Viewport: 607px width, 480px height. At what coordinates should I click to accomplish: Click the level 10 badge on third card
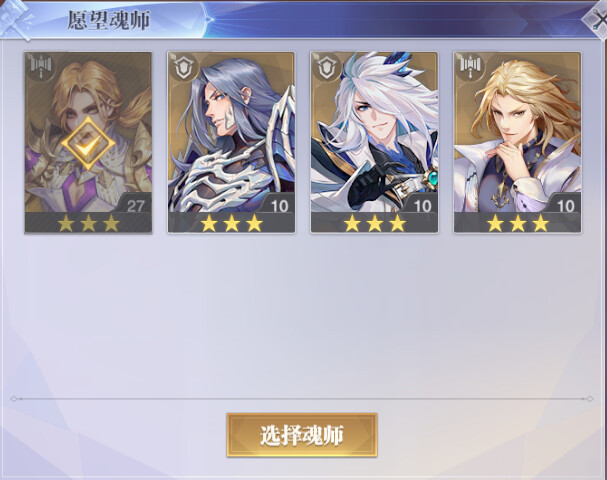[x=422, y=205]
